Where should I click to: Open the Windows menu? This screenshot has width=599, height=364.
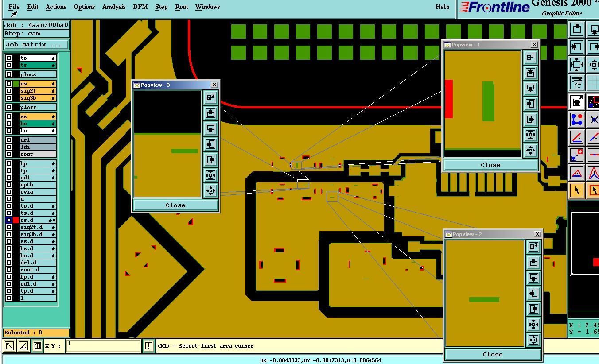pos(208,7)
